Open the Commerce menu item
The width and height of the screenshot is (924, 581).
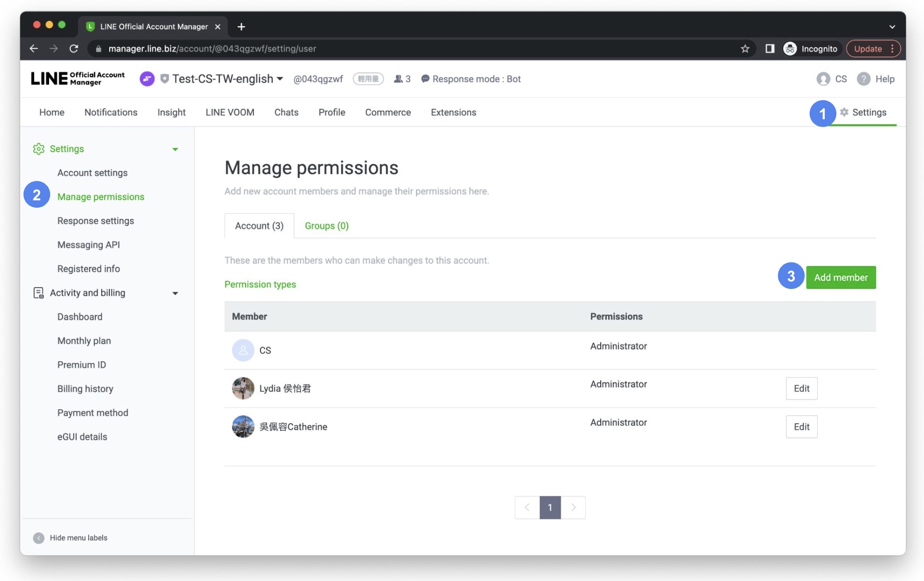pyautogui.click(x=387, y=112)
